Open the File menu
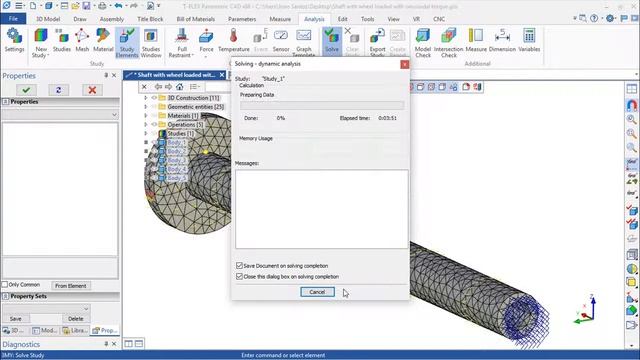The height and width of the screenshot is (360, 640). click(x=13, y=19)
